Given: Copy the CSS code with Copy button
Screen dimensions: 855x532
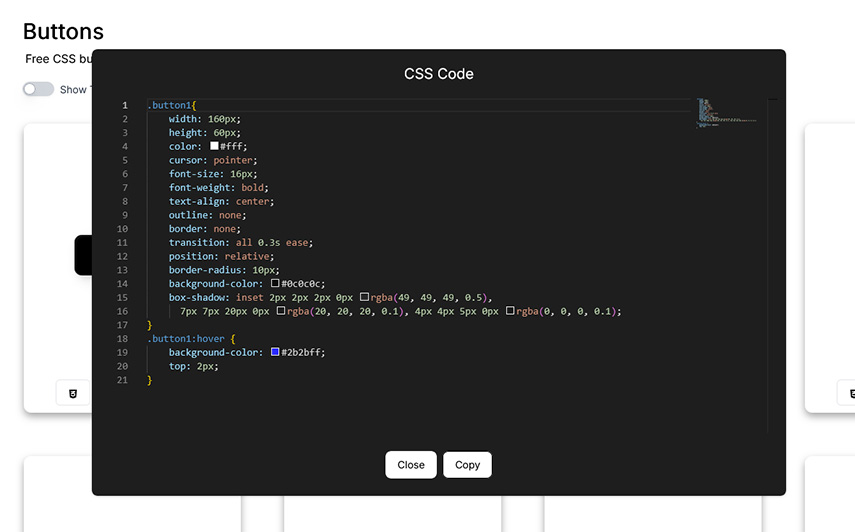Looking at the screenshot, I should (x=467, y=465).
